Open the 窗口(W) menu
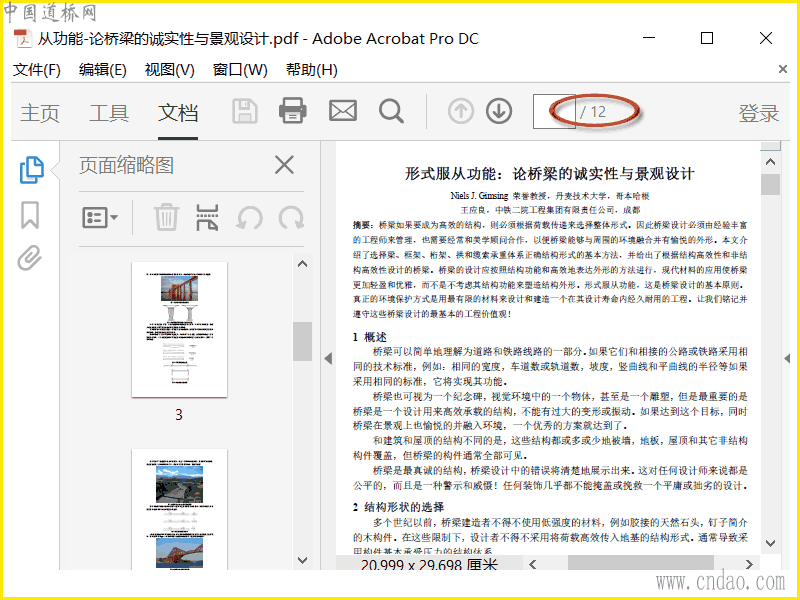800x600 pixels. (x=240, y=70)
